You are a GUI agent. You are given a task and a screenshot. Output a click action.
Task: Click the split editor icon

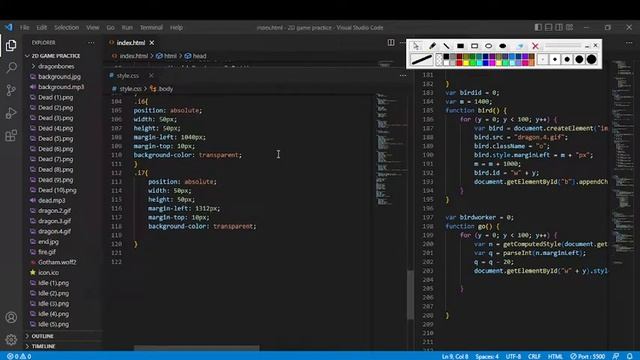(x=391, y=42)
